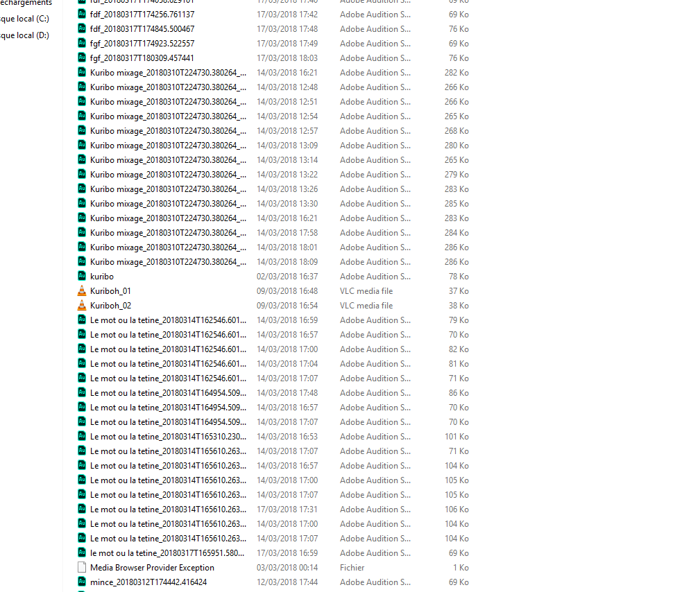Select the icon of the 268 Ko Kuribo mixage file
Screen dimensions: 700x592
coord(82,130)
